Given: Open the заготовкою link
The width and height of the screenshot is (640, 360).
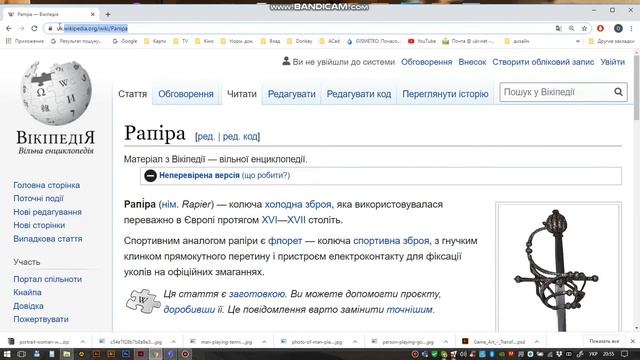Looking at the screenshot, I should [x=257, y=294].
